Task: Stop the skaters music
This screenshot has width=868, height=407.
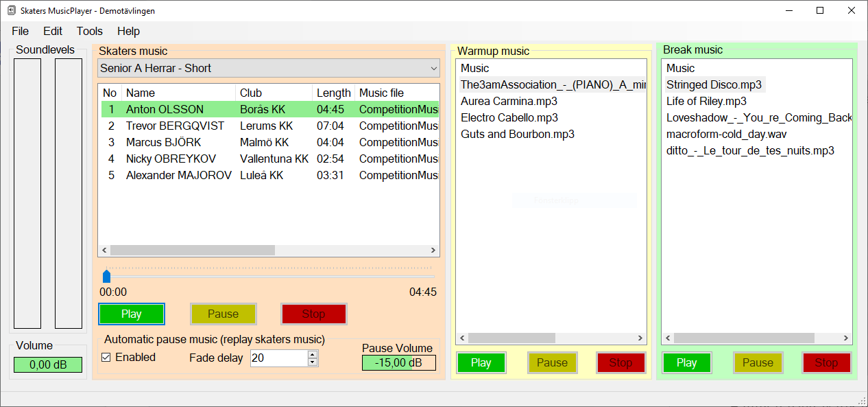Action: (x=314, y=314)
